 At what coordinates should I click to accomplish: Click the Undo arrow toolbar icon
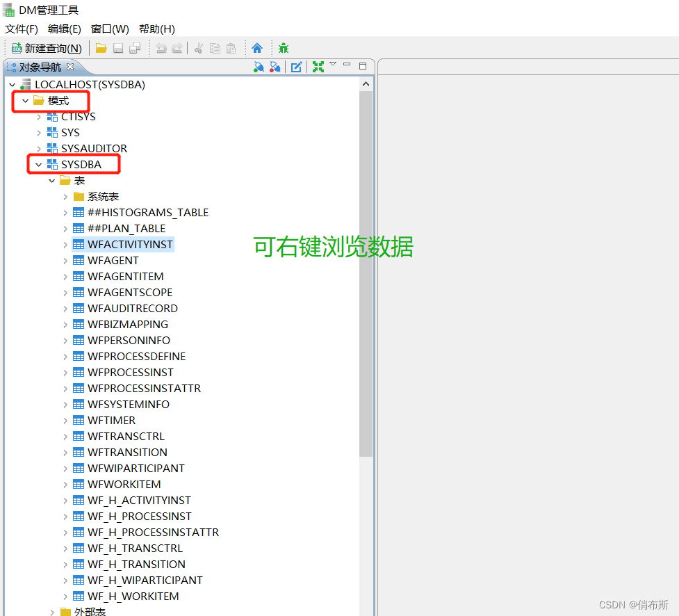click(161, 48)
